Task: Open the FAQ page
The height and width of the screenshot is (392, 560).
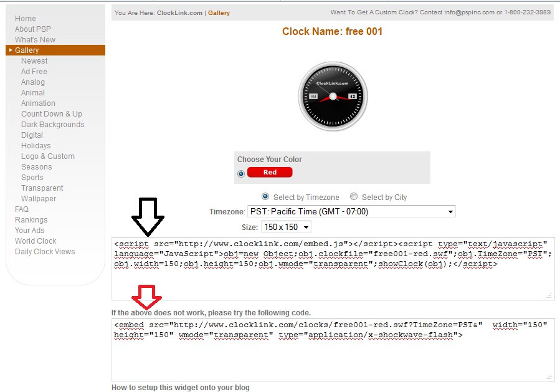Action: click(x=21, y=209)
